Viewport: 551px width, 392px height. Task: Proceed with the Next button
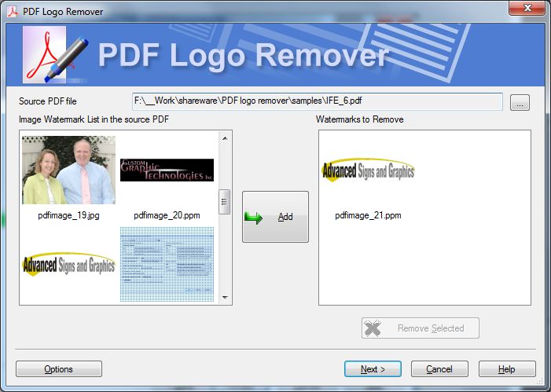373,369
